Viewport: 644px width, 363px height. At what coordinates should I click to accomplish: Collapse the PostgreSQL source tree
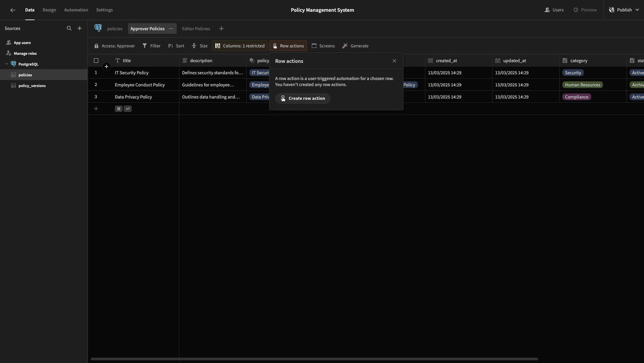[7, 64]
